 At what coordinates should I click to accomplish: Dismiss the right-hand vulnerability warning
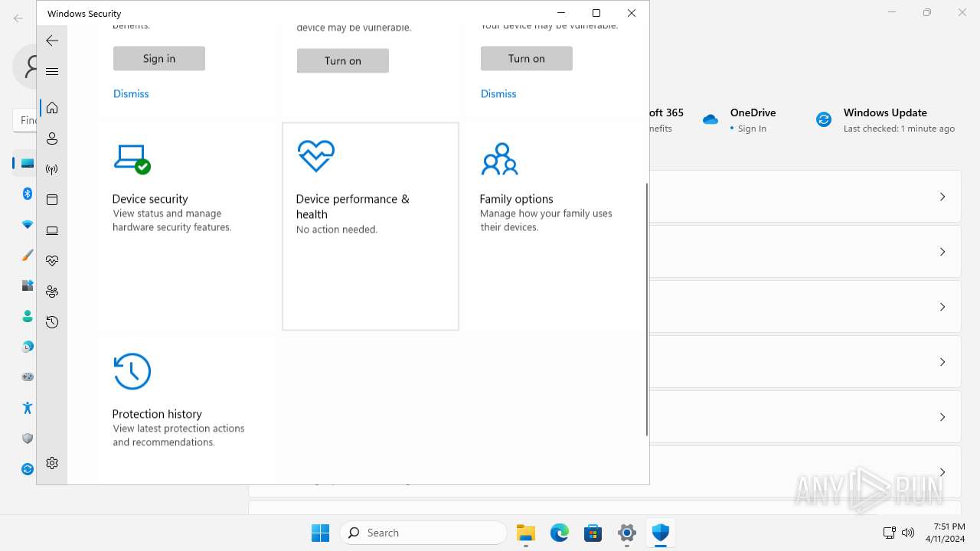coord(498,93)
